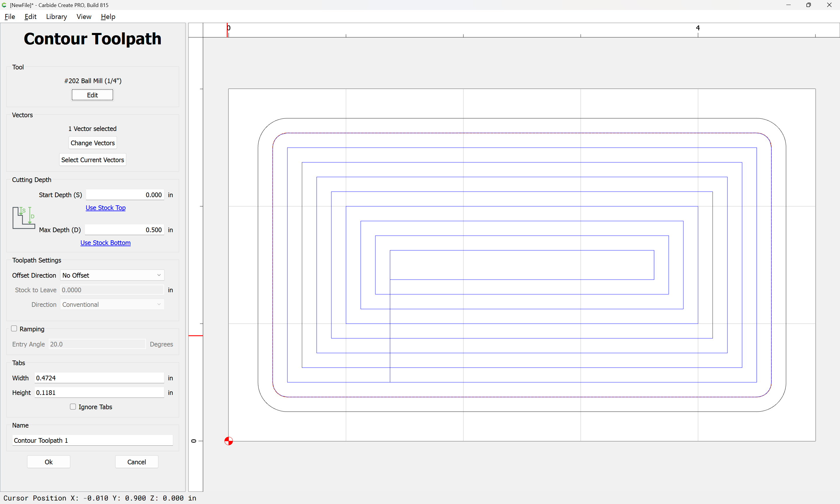Screen dimensions: 840x504
Task: Click the Tabs Width input field
Action: click(99, 378)
